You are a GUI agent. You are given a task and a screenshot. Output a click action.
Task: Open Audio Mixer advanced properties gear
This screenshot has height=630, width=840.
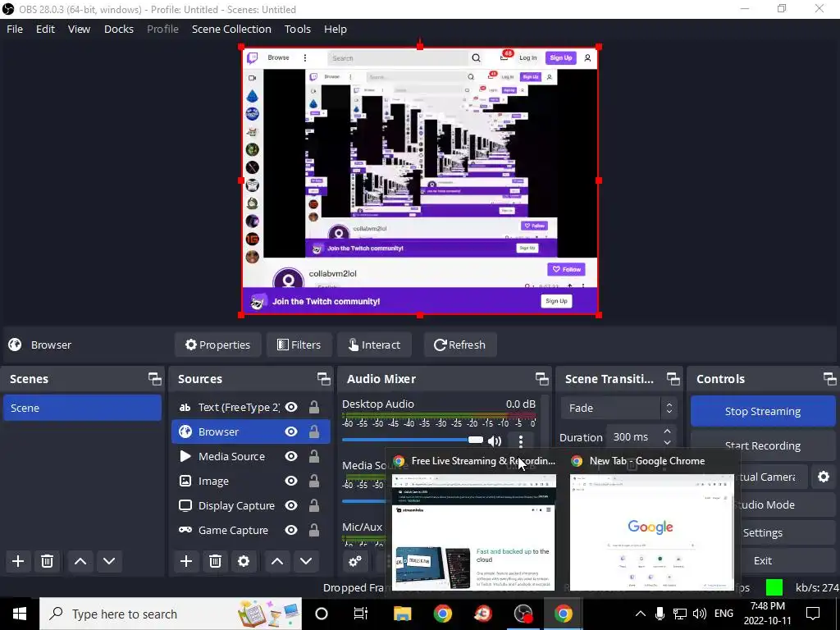coord(354,561)
